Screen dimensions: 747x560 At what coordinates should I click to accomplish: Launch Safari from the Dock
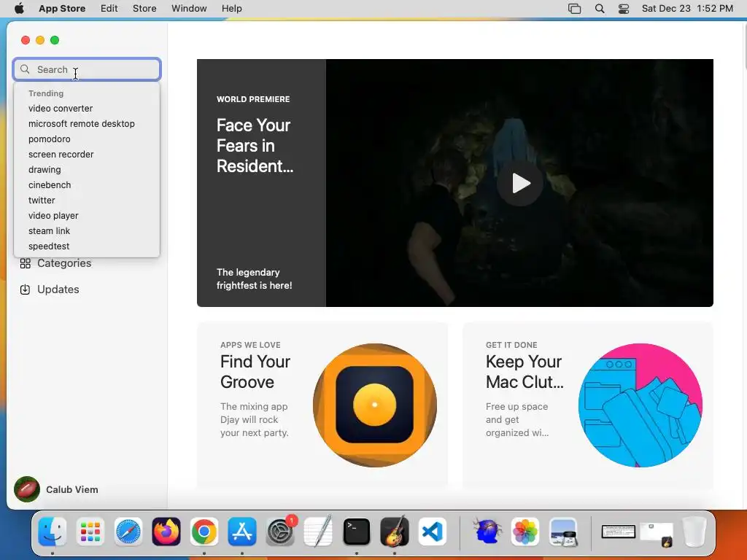tap(128, 532)
